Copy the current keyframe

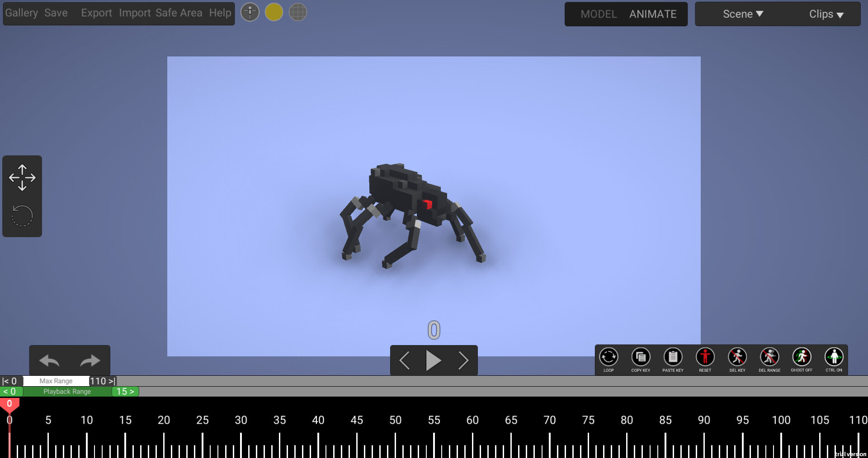click(641, 358)
